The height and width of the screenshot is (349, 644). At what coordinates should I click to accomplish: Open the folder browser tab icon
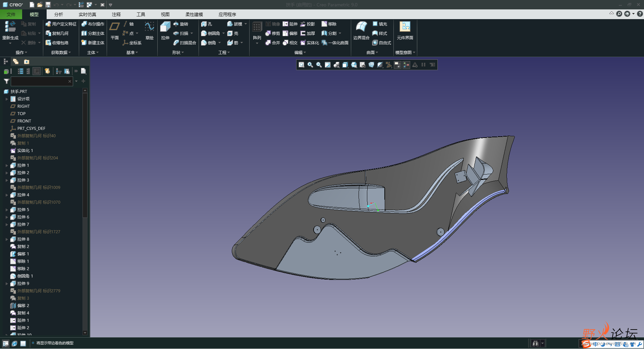(16, 62)
